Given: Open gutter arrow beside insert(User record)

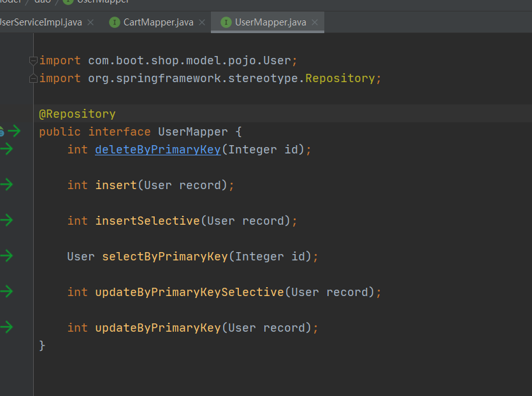Looking at the screenshot, I should 6,185.
